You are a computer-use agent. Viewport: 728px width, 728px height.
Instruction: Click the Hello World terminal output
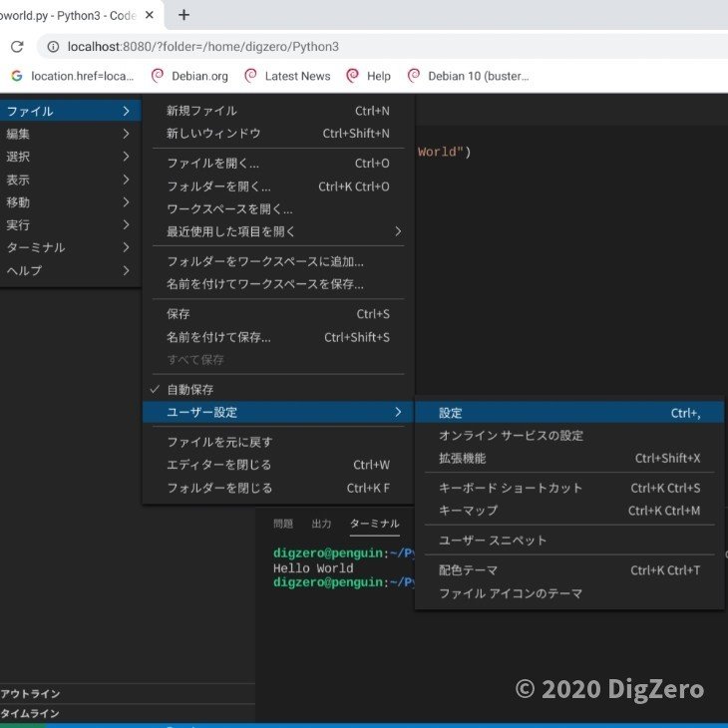pyautogui.click(x=313, y=567)
